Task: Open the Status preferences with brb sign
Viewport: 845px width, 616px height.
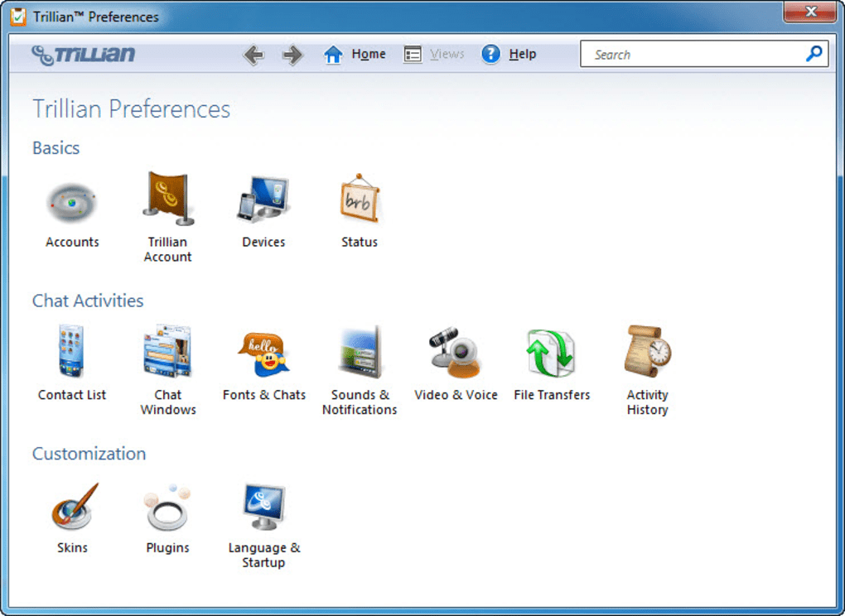Action: coord(360,212)
